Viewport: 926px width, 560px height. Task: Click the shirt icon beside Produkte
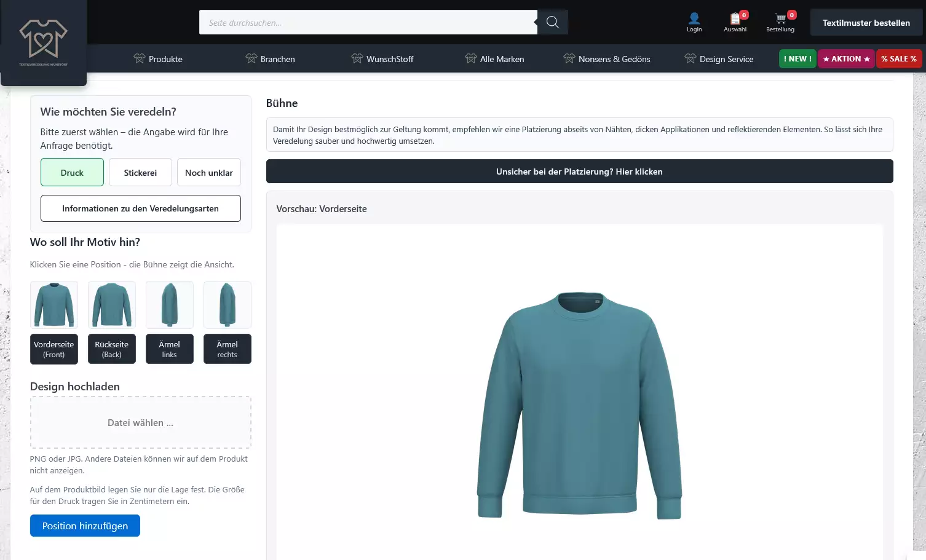coord(140,58)
